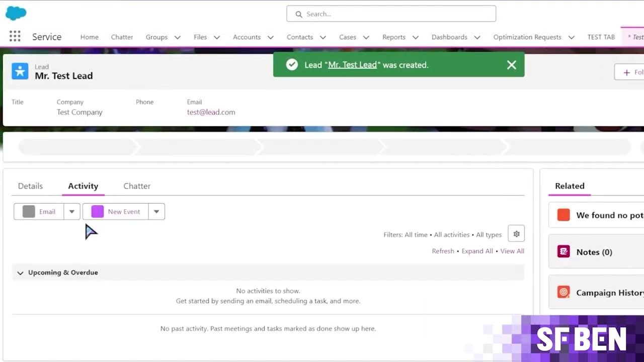
Task: Click the search magnifier icon
Action: click(299, 14)
